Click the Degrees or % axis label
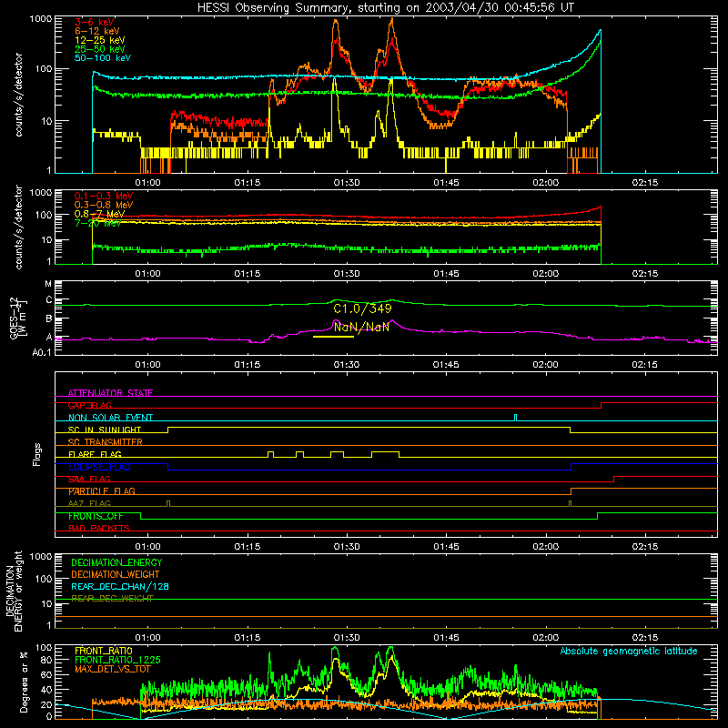This screenshot has height=728, width=728. (24, 682)
